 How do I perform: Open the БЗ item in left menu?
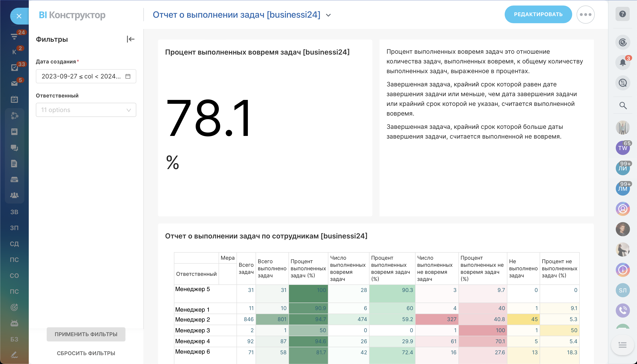(14, 339)
